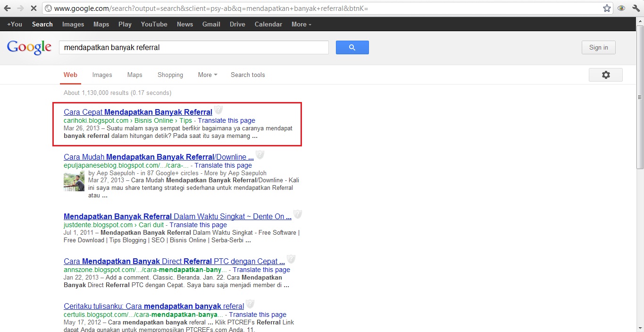644x332 pixels.
Task: Click the eye extension icon
Action: (621, 9)
